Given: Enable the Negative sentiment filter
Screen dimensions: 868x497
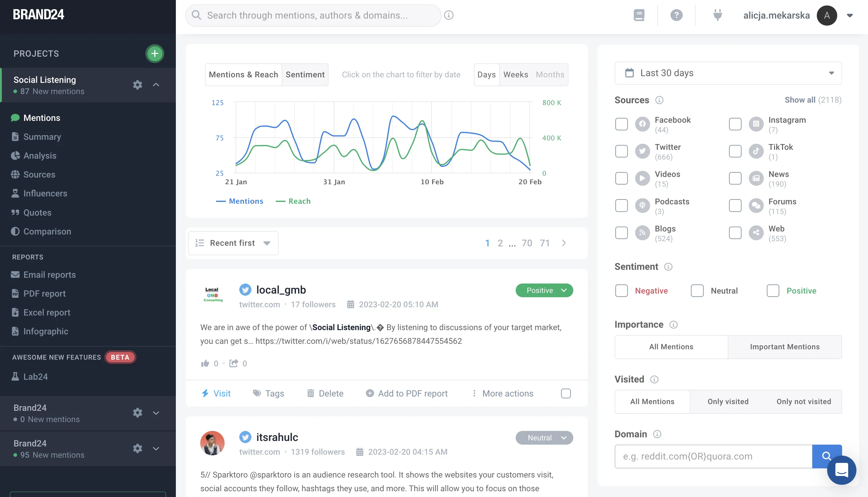Looking at the screenshot, I should click(621, 291).
